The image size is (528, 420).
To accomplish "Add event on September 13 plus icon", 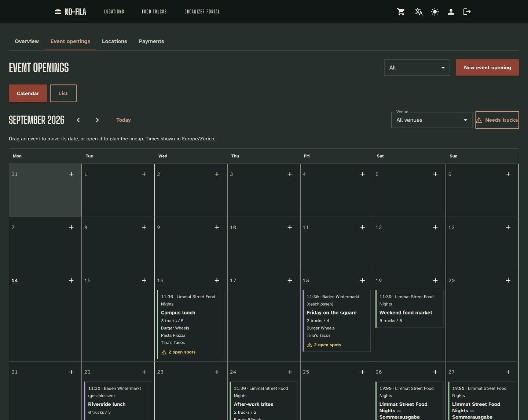I will click(508, 227).
